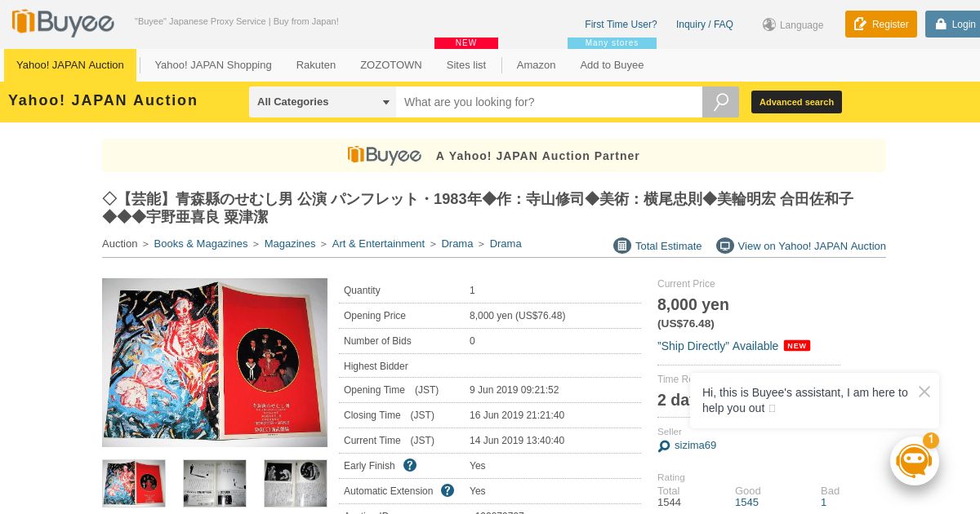Viewport: 980px width, 514px height.
Task: Open the ZOZOTOWN tab
Action: point(391,65)
